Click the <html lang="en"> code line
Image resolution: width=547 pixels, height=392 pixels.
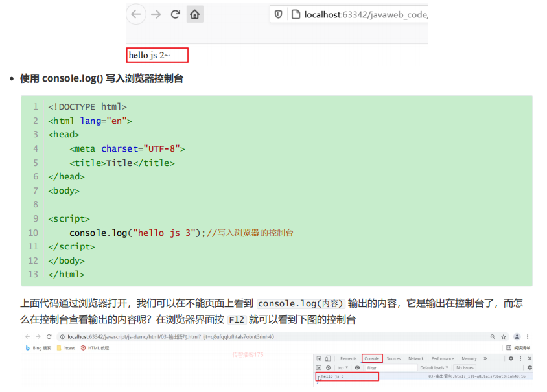click(90, 121)
